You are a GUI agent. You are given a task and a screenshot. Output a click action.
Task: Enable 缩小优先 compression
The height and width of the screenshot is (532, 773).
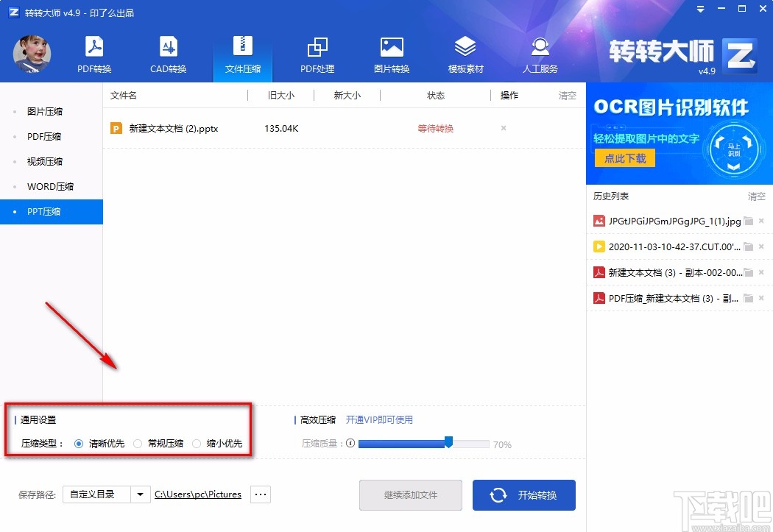197,443
